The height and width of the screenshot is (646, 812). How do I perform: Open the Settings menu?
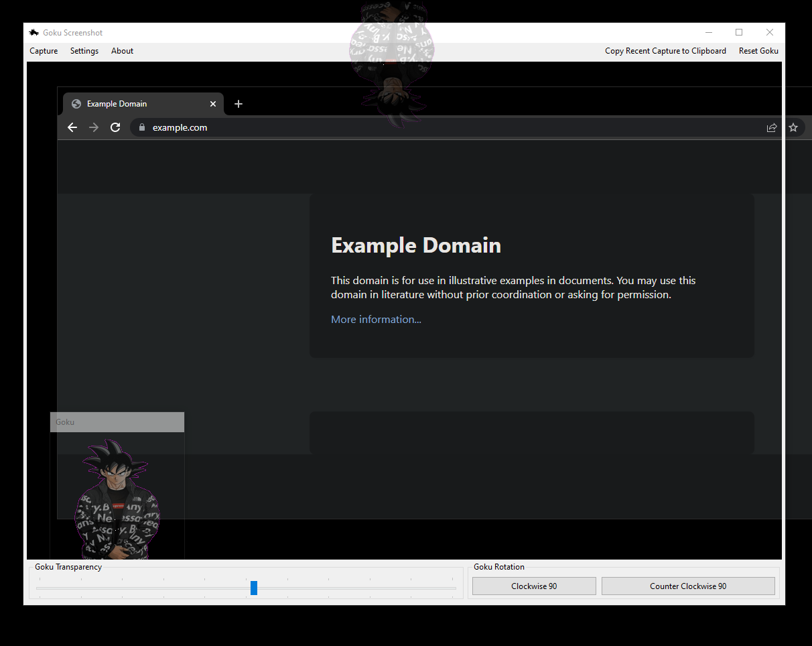coord(84,51)
